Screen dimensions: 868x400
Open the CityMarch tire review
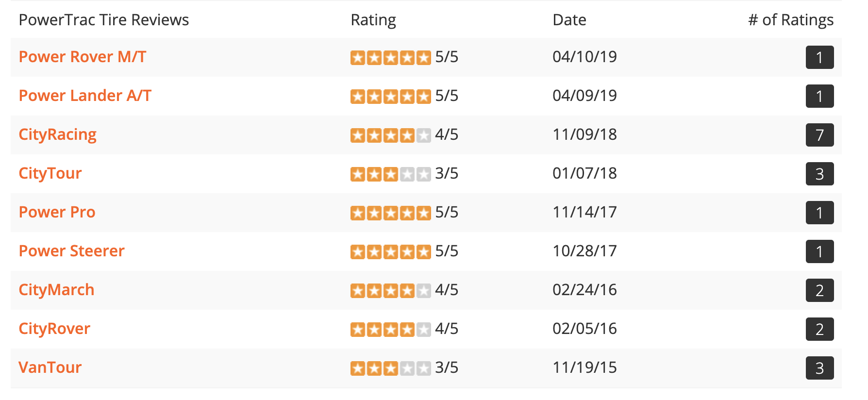click(x=56, y=290)
